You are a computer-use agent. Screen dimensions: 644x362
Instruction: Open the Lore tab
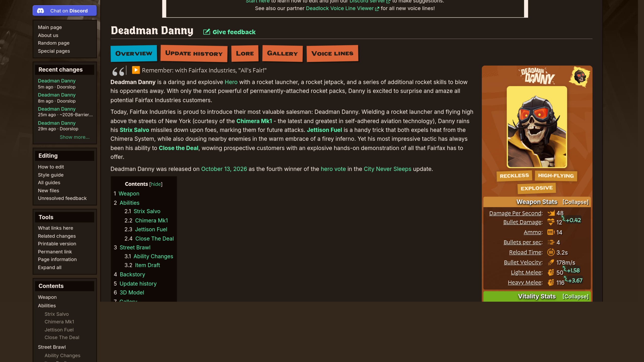[245, 54]
